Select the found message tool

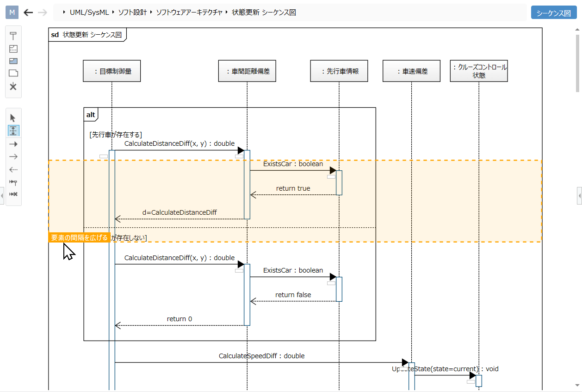[13, 182]
